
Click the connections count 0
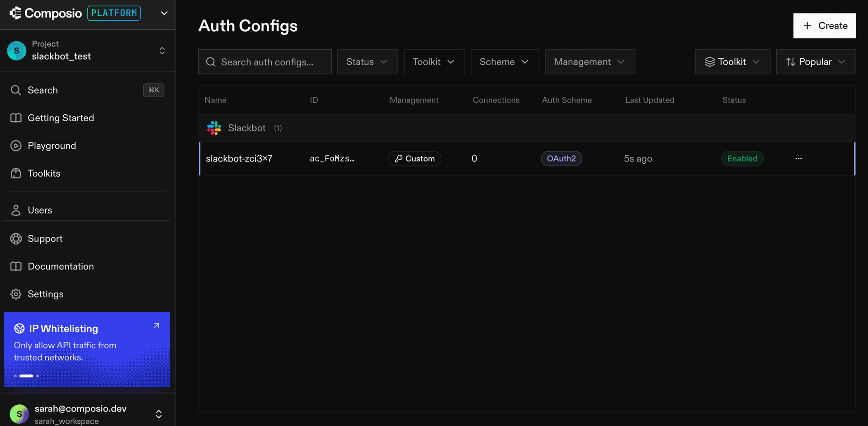(x=474, y=159)
